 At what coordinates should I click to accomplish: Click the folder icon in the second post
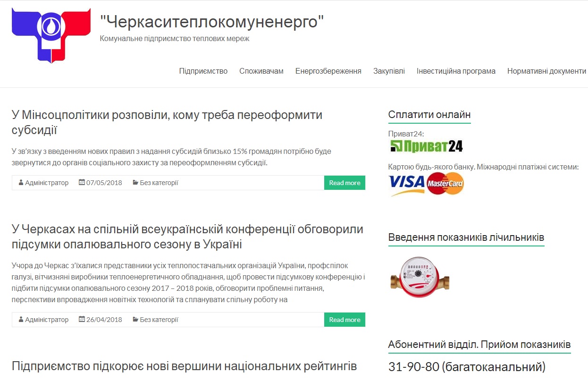pos(135,320)
